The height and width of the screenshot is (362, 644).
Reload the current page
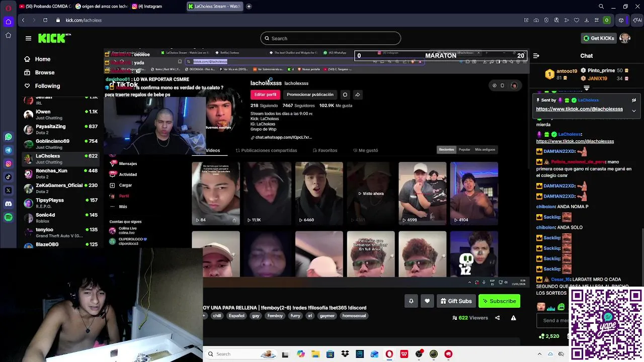point(45,20)
